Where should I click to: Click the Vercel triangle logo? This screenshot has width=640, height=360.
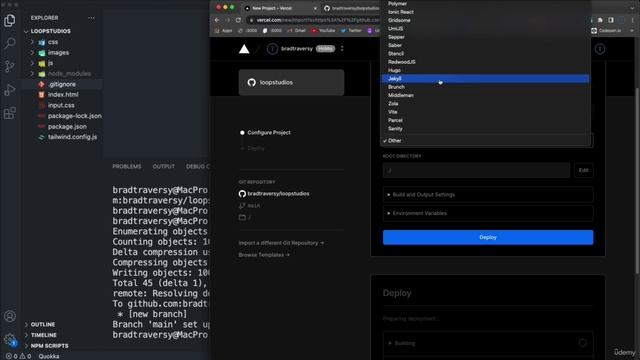point(244,49)
